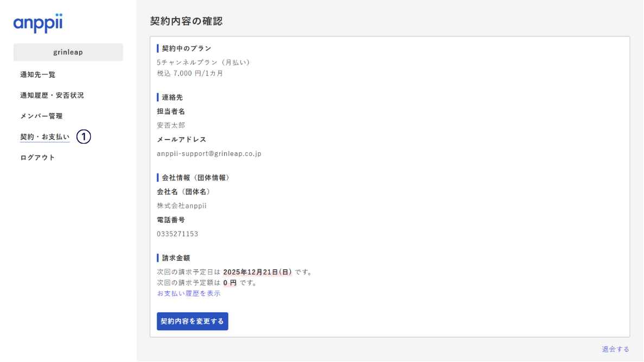Screen dimensions: 644x362
Task: Click the 退会する link
Action: [615, 349]
